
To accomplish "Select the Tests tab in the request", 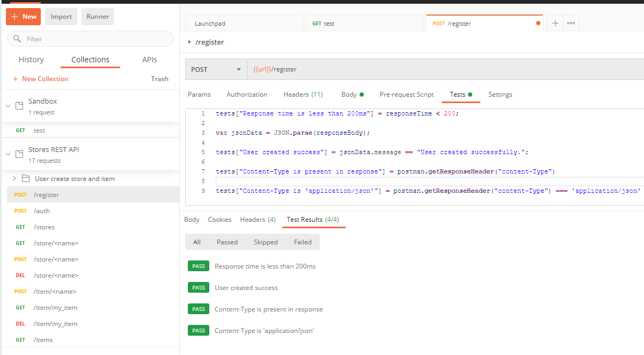I will (461, 95).
